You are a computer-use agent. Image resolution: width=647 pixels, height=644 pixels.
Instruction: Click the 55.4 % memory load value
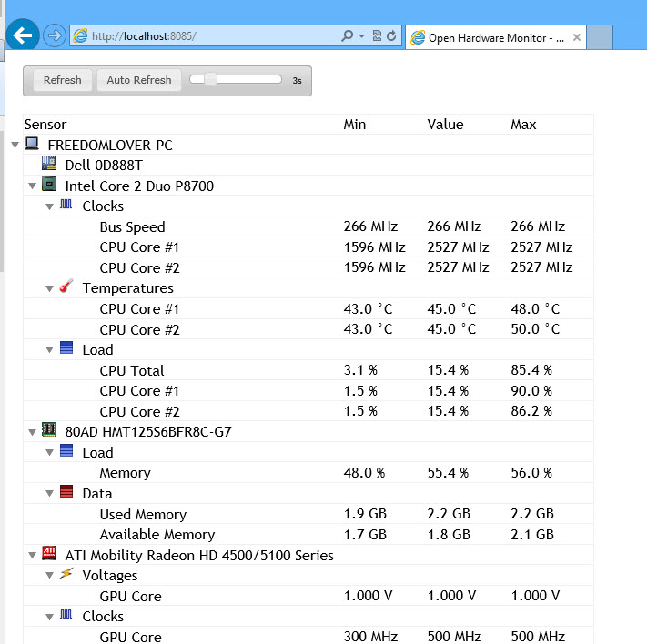click(448, 473)
